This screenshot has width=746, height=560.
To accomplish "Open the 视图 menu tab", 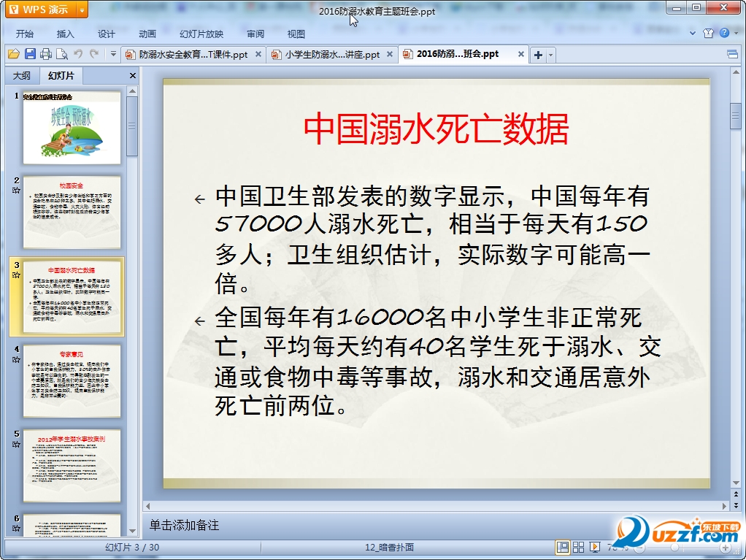I will [296, 34].
